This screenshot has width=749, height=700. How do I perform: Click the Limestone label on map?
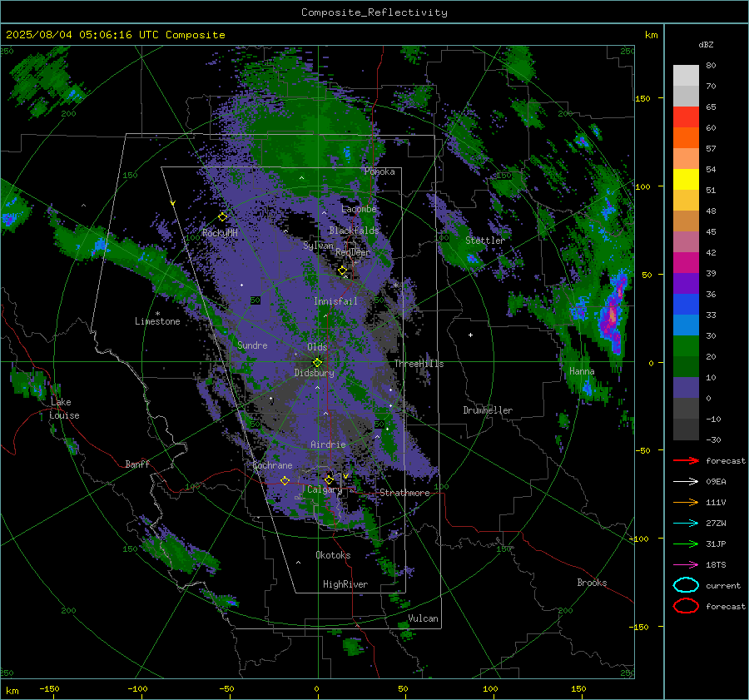pyautogui.click(x=157, y=321)
